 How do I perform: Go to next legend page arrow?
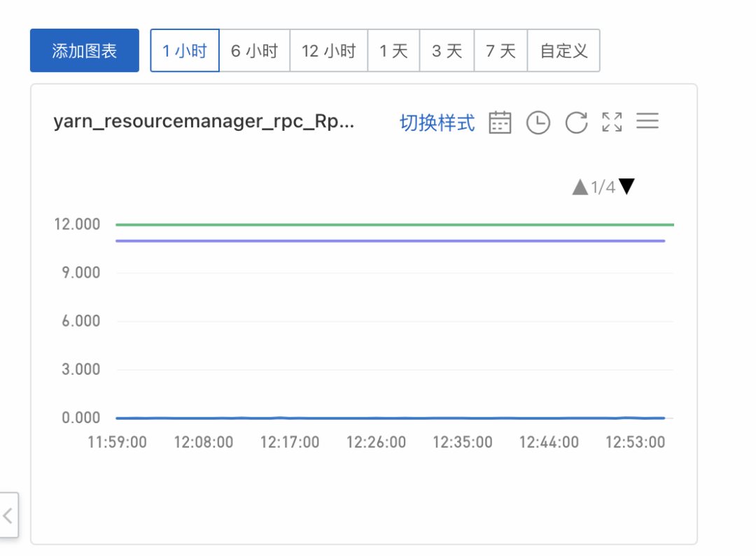tap(626, 187)
